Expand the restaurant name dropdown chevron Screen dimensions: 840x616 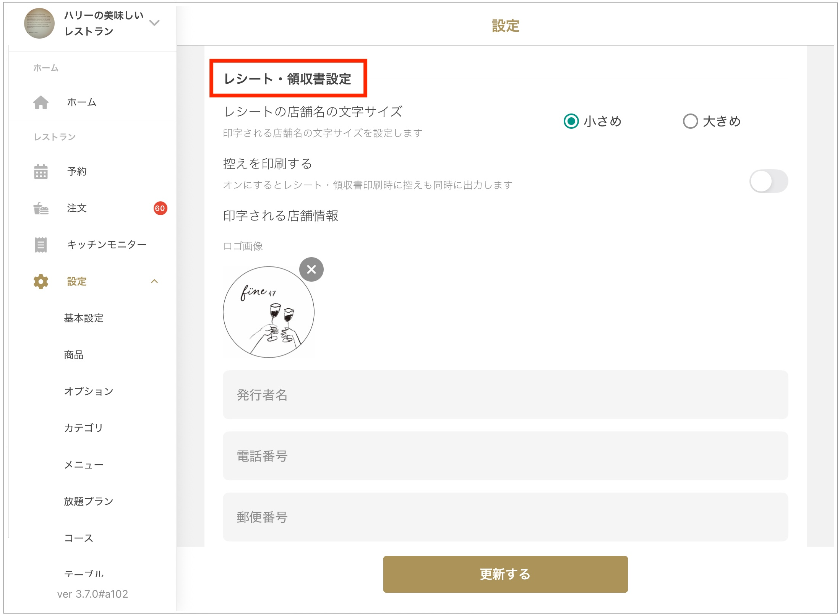point(154,23)
